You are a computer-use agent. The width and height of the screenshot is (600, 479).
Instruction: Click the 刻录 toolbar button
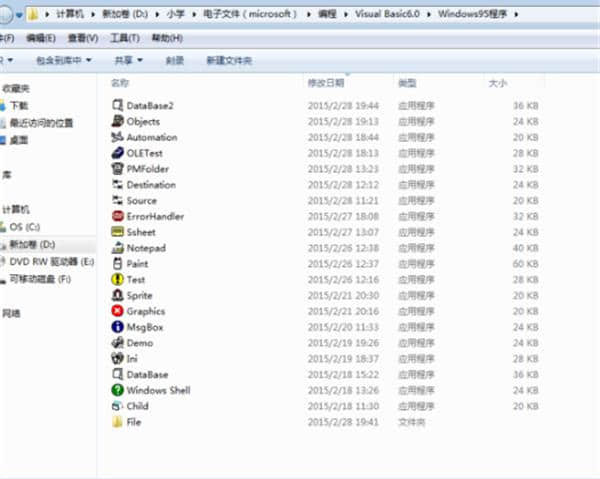pyautogui.click(x=175, y=61)
